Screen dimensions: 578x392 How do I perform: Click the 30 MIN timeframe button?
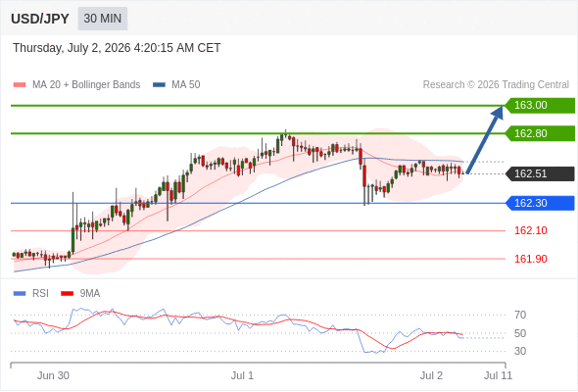pos(103,19)
